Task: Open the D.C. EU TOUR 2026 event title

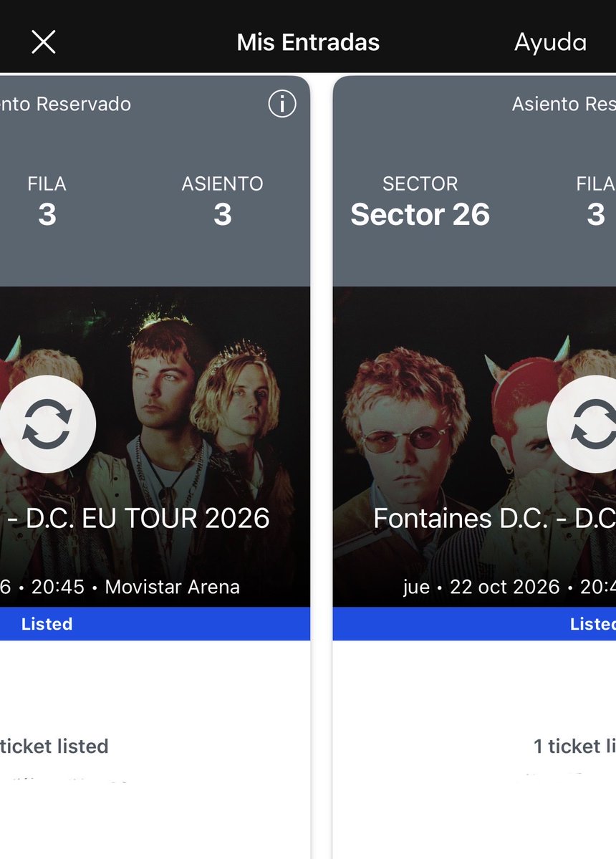Action: (x=140, y=518)
